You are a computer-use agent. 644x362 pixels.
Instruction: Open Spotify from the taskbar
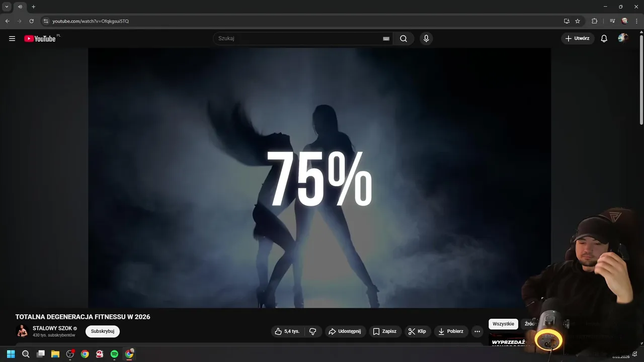click(x=114, y=354)
